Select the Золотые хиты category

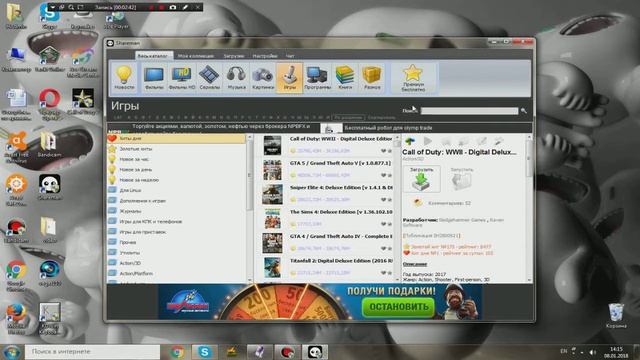[176, 149]
